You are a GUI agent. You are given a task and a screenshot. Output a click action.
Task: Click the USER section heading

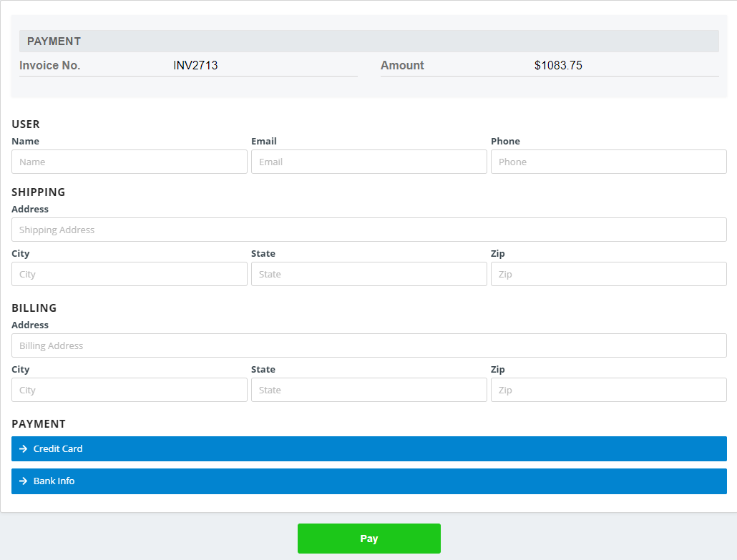tap(26, 124)
